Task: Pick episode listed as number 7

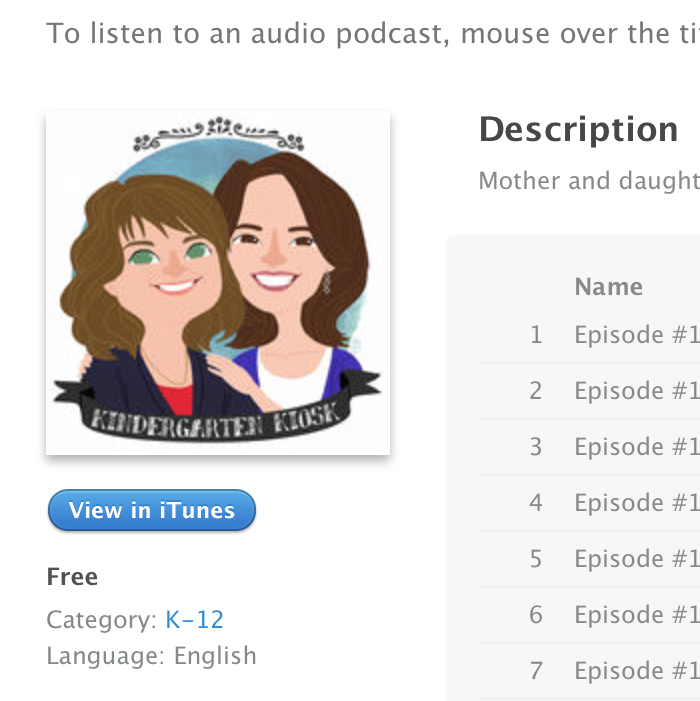Action: pyautogui.click(x=590, y=671)
